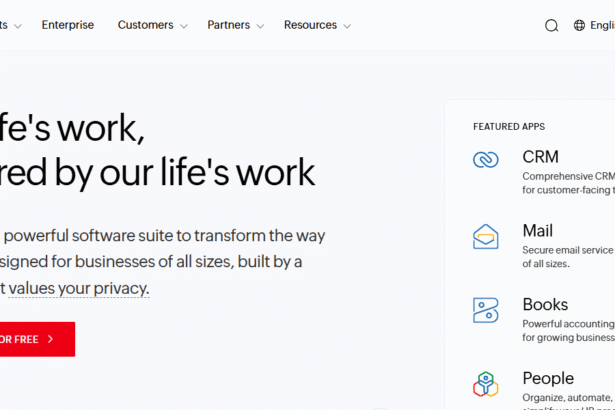615x410 pixels.
Task: Open the Enterprise menu item
Action: click(x=68, y=25)
